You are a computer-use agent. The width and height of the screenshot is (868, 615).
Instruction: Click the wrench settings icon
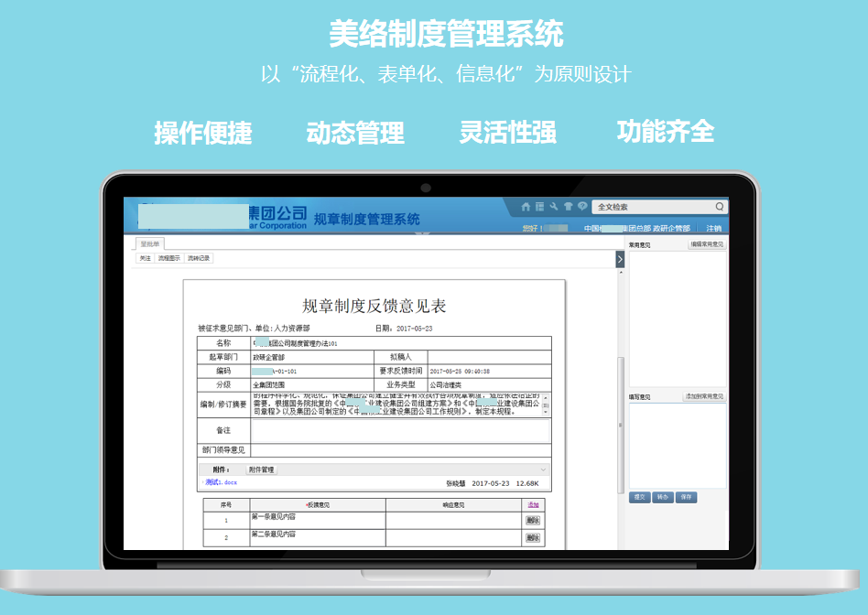(x=554, y=207)
